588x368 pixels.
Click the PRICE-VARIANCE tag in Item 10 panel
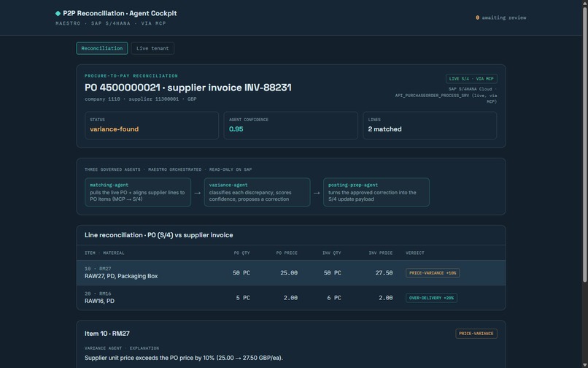click(476, 334)
